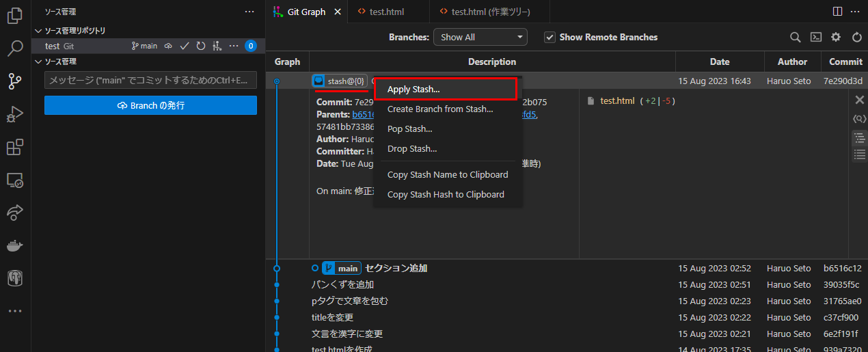Open the Run and Debug view
The height and width of the screenshot is (352, 868).
tap(15, 114)
